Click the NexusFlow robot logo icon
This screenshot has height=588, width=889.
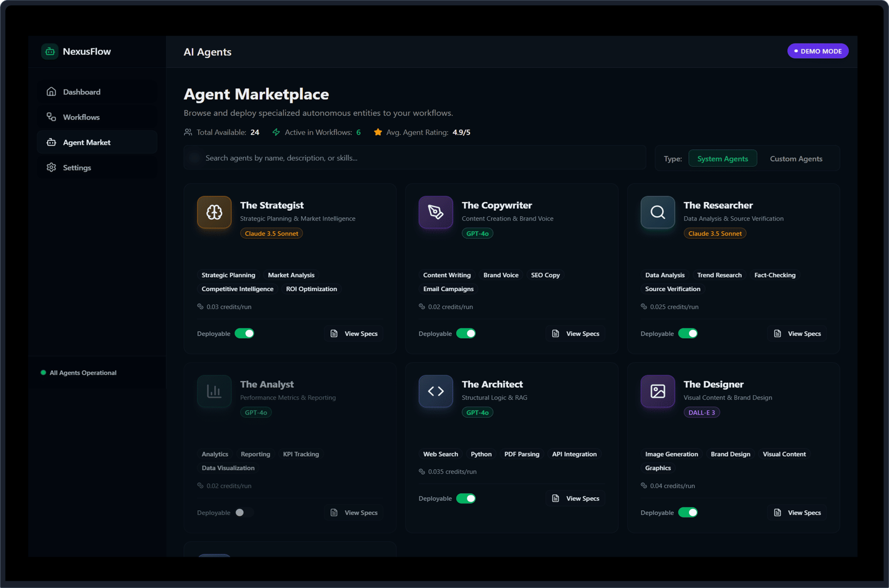[x=50, y=52]
